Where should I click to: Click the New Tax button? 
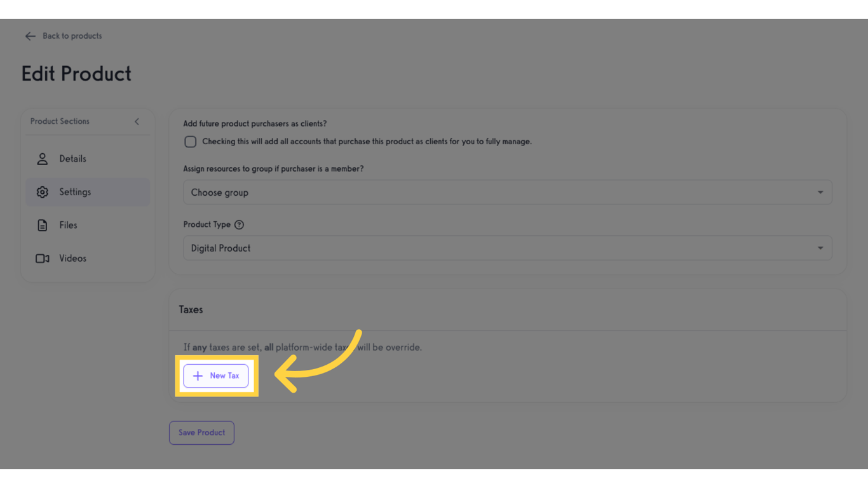click(x=216, y=376)
